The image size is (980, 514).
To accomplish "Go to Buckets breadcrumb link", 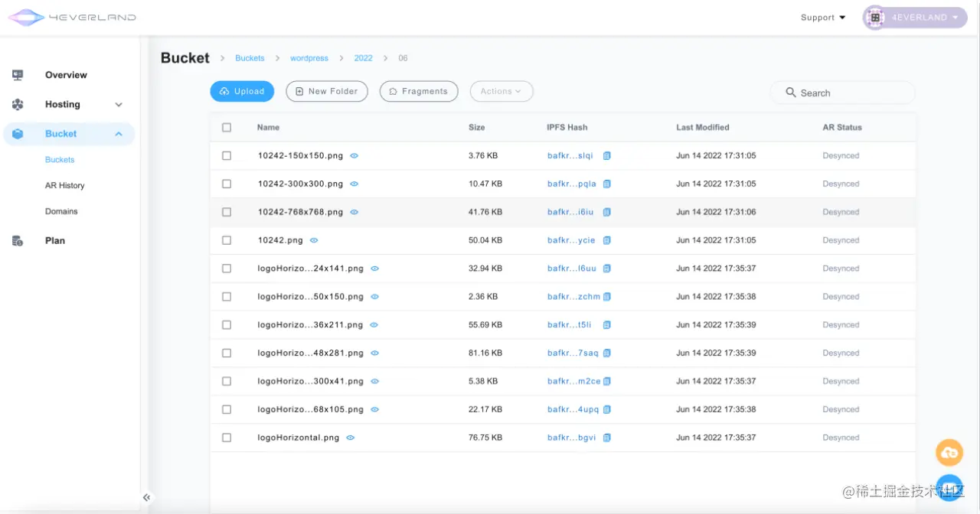I will click(250, 58).
